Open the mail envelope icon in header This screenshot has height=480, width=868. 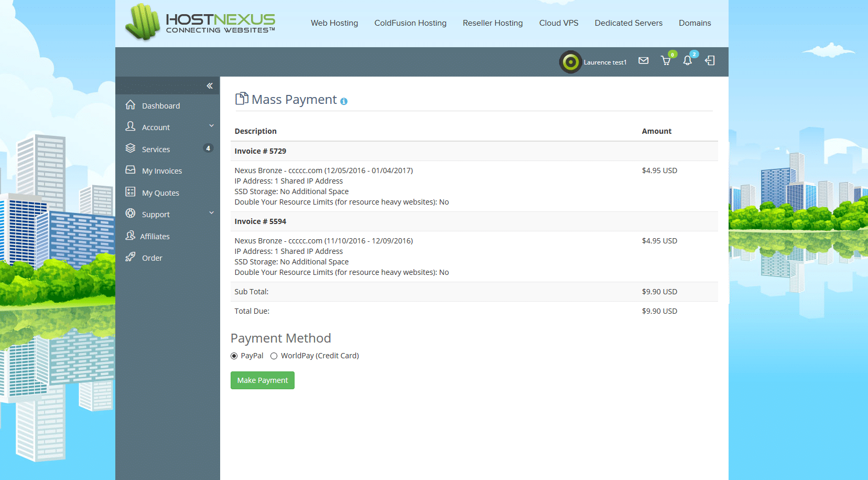(643, 61)
